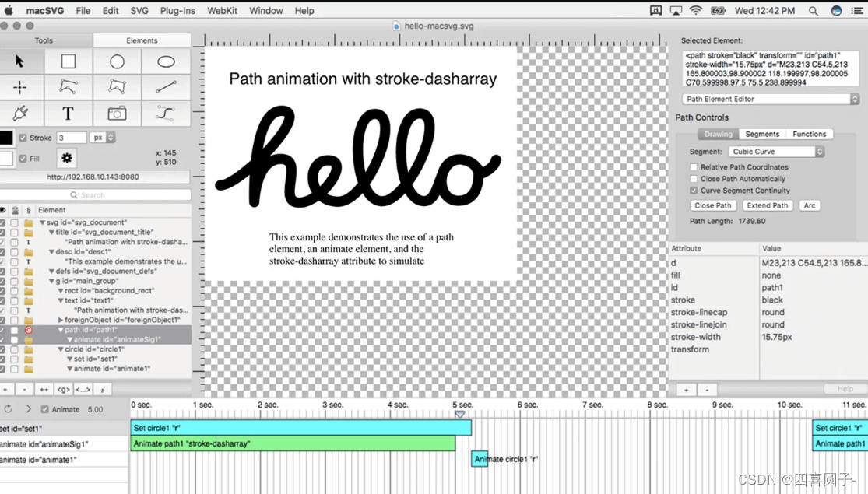Select the circle drawing tool

coord(117,61)
